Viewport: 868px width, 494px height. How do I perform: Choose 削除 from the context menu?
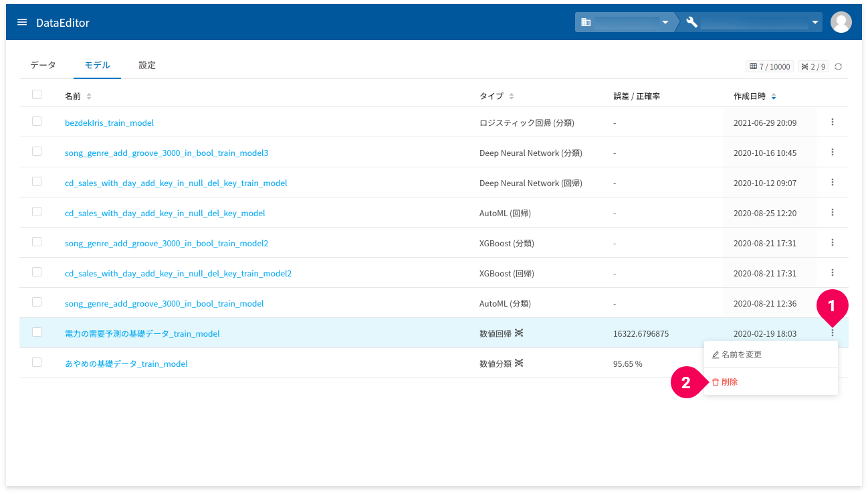pos(770,382)
